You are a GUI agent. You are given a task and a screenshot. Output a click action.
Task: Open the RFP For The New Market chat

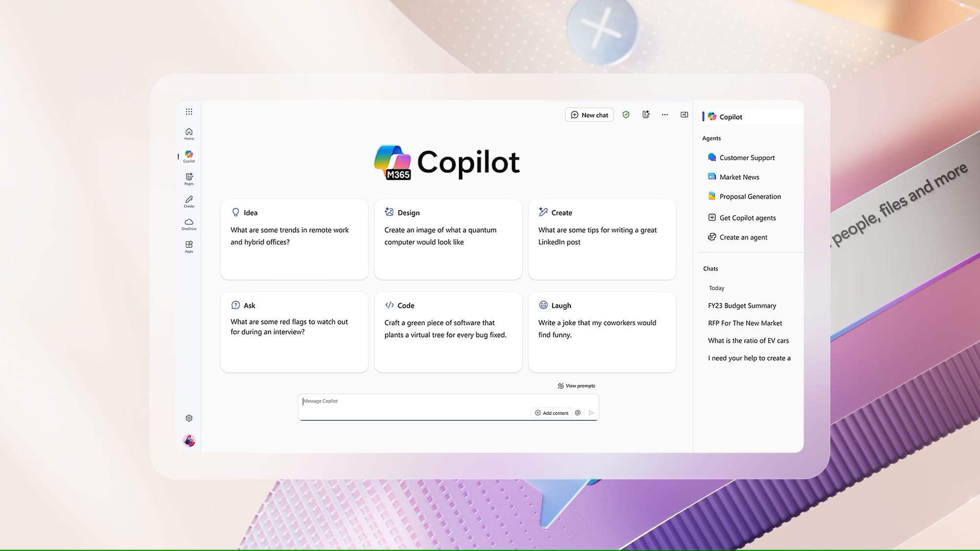(x=745, y=323)
